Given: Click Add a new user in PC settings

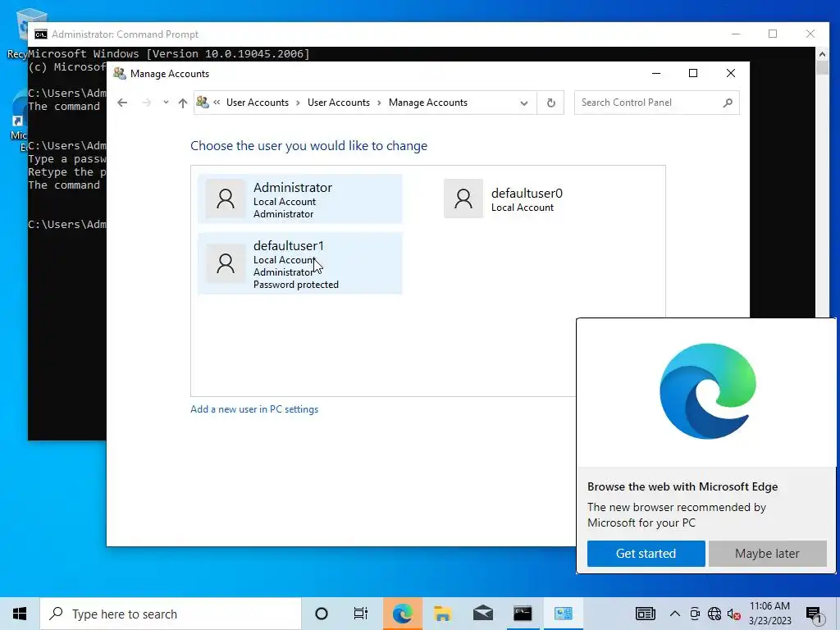Looking at the screenshot, I should 254,409.
